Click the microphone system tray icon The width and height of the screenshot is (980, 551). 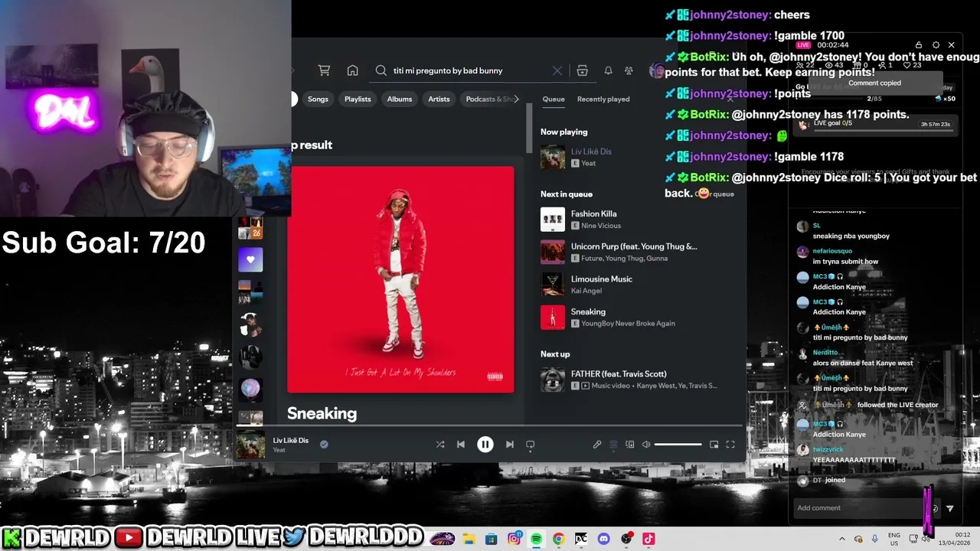coord(874,539)
